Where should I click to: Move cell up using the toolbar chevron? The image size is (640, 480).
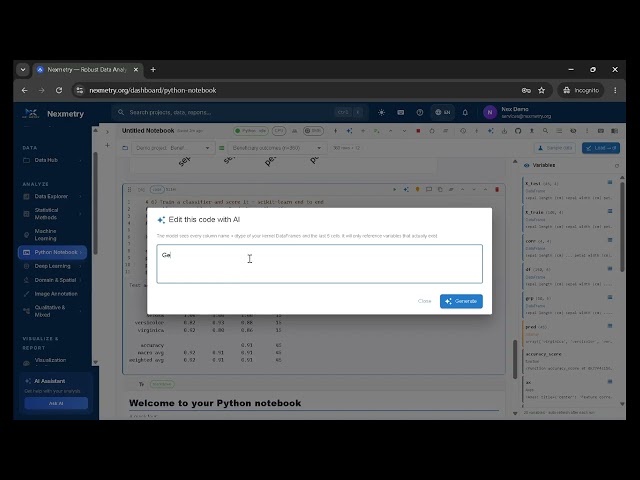pyautogui.click(x=390, y=131)
